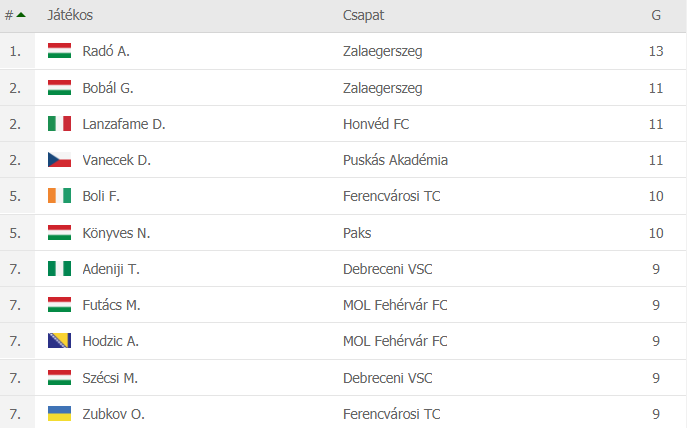Image resolution: width=687 pixels, height=428 pixels.
Task: Open the Honvéd FC team page
Action: 376,124
